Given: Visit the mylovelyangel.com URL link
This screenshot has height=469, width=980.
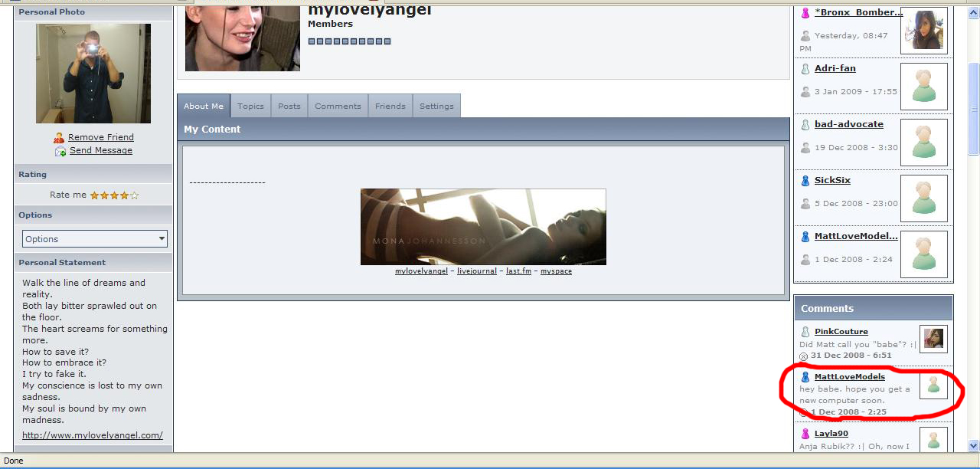Looking at the screenshot, I should click(93, 435).
